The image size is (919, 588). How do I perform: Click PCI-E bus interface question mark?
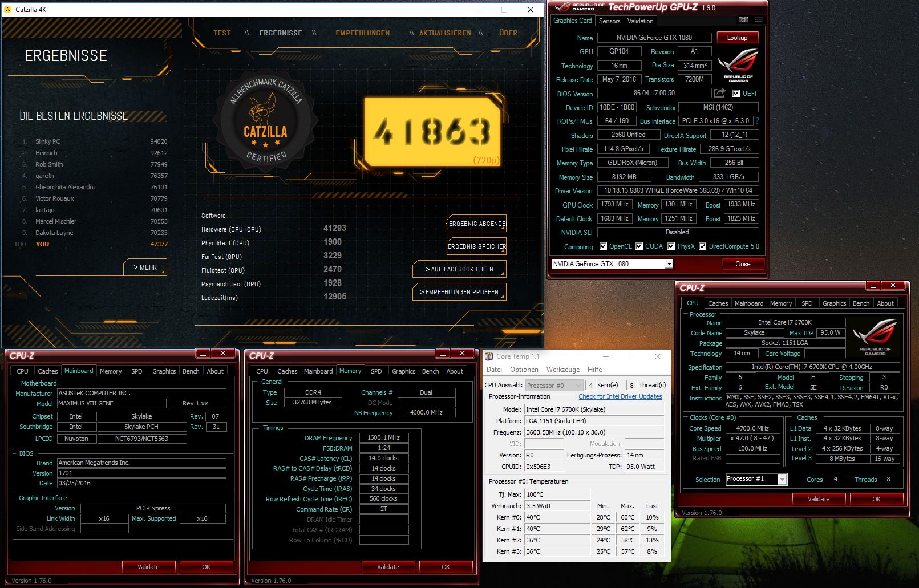tap(757, 121)
